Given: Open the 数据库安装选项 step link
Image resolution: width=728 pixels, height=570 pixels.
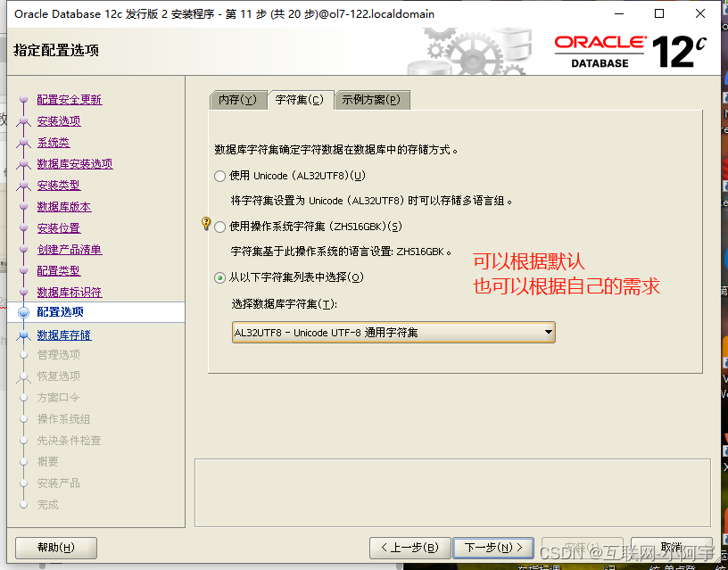Looking at the screenshot, I should tap(75, 163).
